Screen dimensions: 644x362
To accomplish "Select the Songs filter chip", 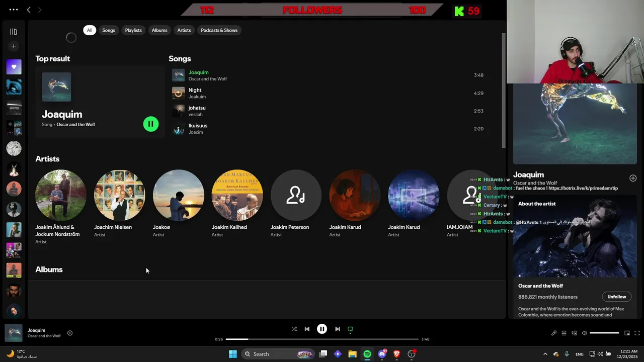I will [109, 30].
